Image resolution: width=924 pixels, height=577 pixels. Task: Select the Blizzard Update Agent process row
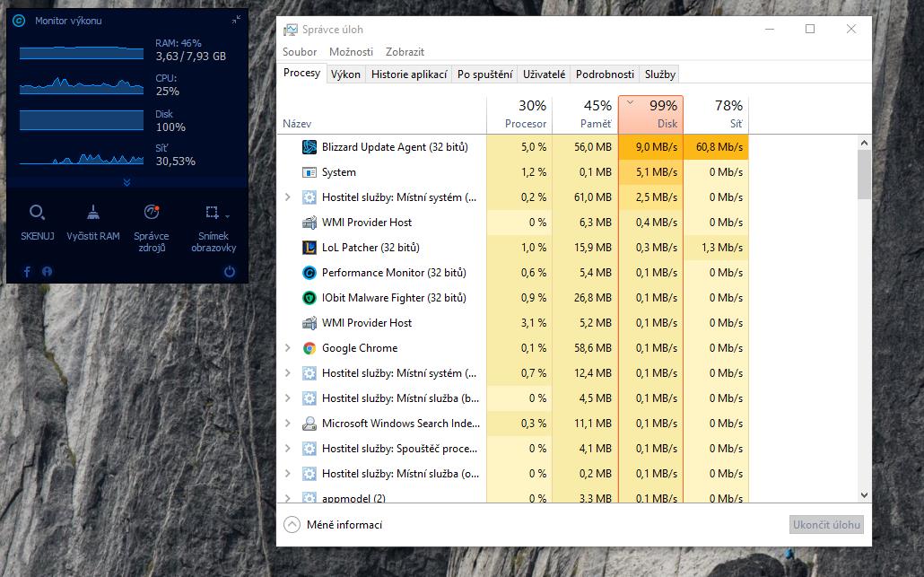395,147
